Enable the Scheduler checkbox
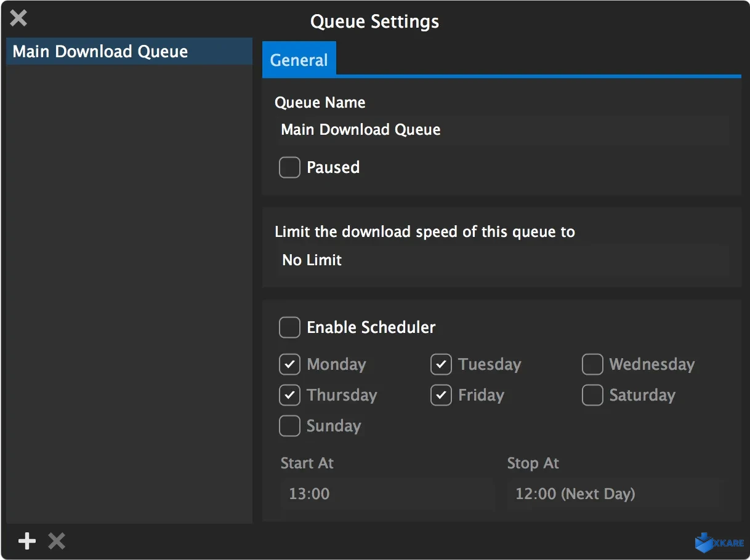The width and height of the screenshot is (750, 560). click(x=289, y=327)
